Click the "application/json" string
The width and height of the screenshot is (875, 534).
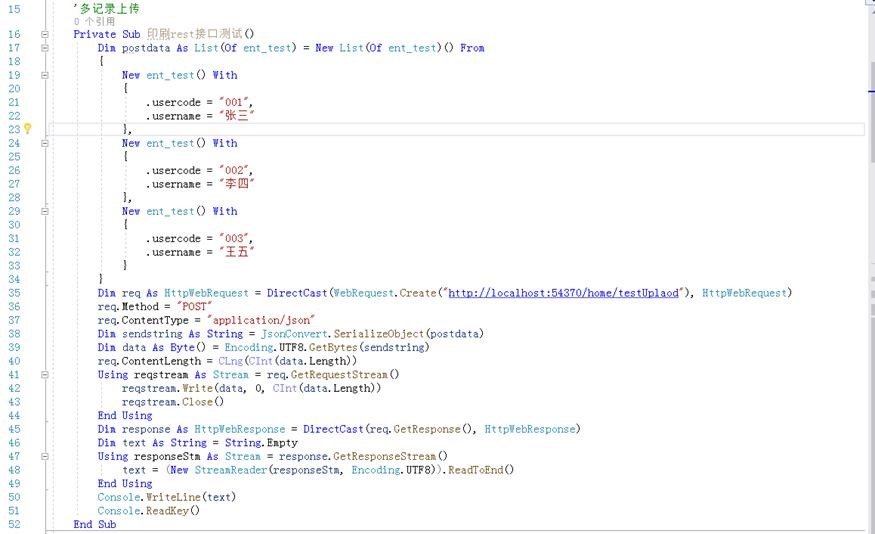(x=261, y=320)
